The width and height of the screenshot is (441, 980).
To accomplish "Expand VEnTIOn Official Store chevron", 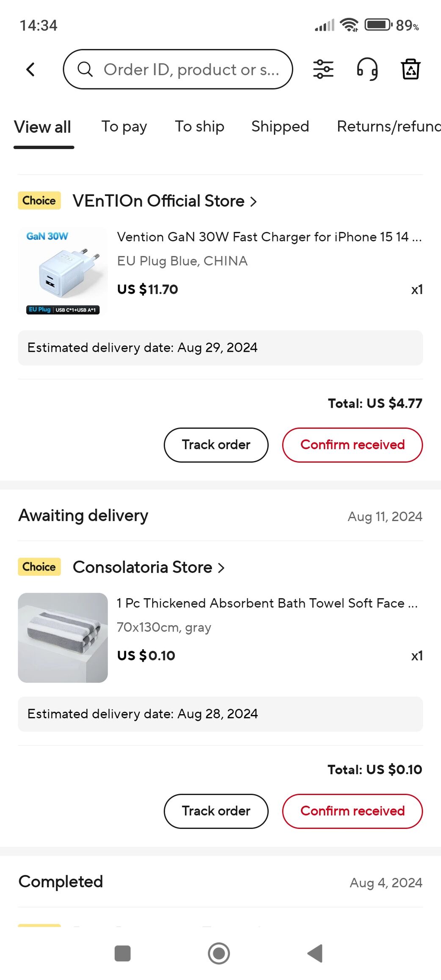I will [x=254, y=202].
